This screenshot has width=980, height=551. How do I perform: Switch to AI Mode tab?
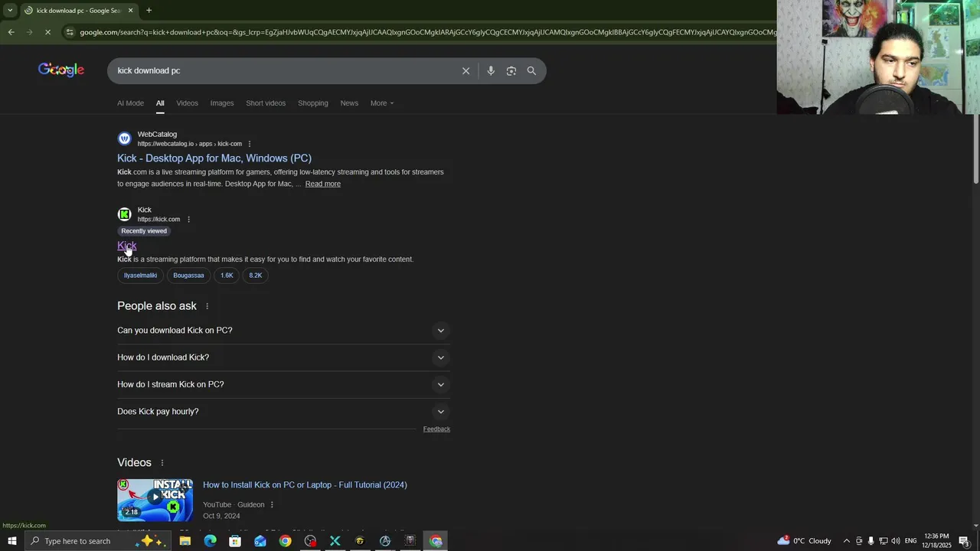[x=130, y=103]
